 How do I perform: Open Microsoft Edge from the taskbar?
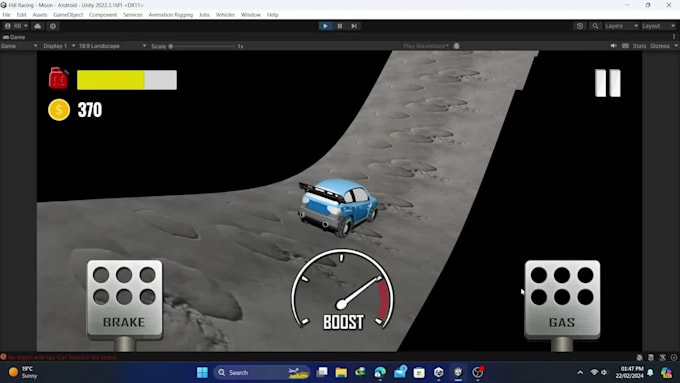380,372
